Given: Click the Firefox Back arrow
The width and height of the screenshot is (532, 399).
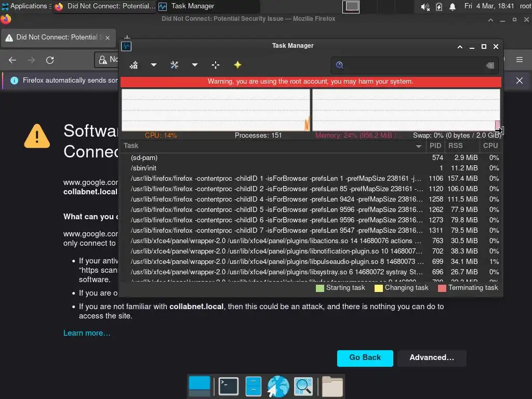Looking at the screenshot, I should pos(12,60).
